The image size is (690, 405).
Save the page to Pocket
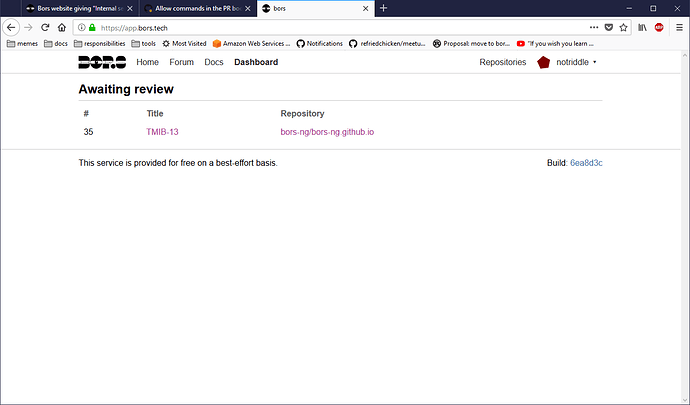[x=609, y=27]
